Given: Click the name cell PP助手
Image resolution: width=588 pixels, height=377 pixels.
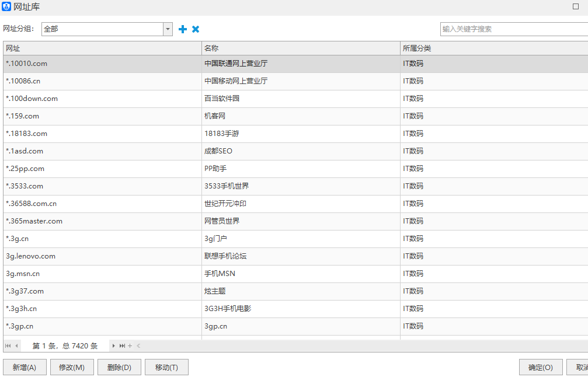Looking at the screenshot, I should (x=301, y=169).
